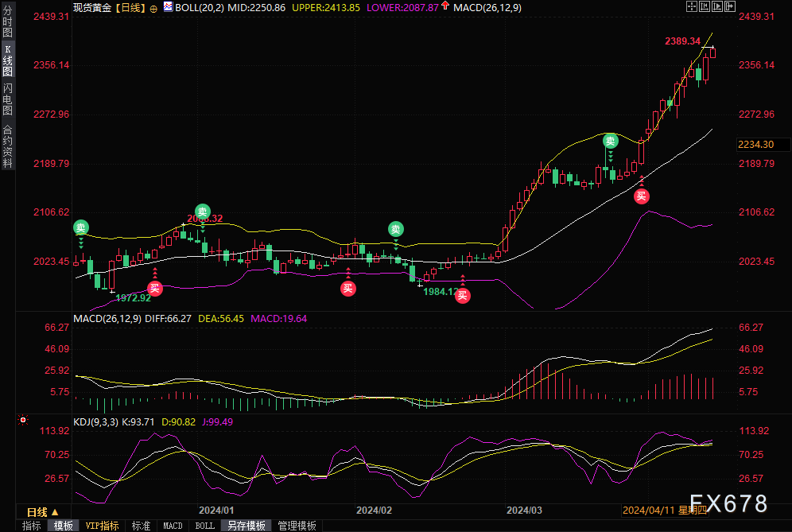
Task: Click the 另存模板 button
Action: tap(247, 526)
